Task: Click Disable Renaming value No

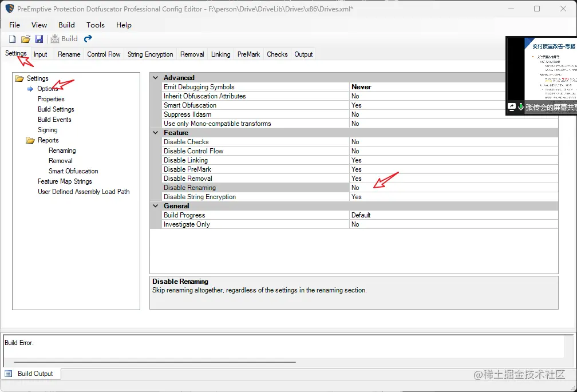Action: [x=453, y=188]
